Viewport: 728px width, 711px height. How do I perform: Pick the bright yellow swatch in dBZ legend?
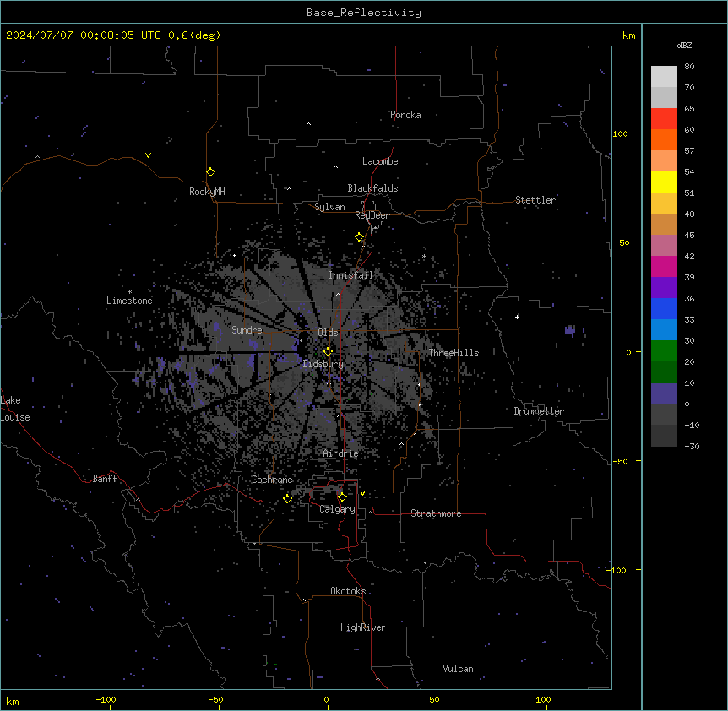[x=664, y=182]
